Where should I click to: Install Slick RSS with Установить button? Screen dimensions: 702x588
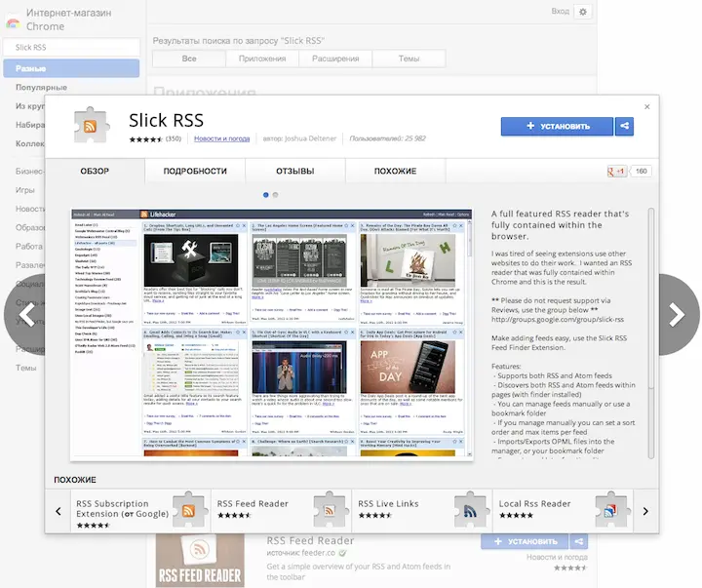pos(557,127)
